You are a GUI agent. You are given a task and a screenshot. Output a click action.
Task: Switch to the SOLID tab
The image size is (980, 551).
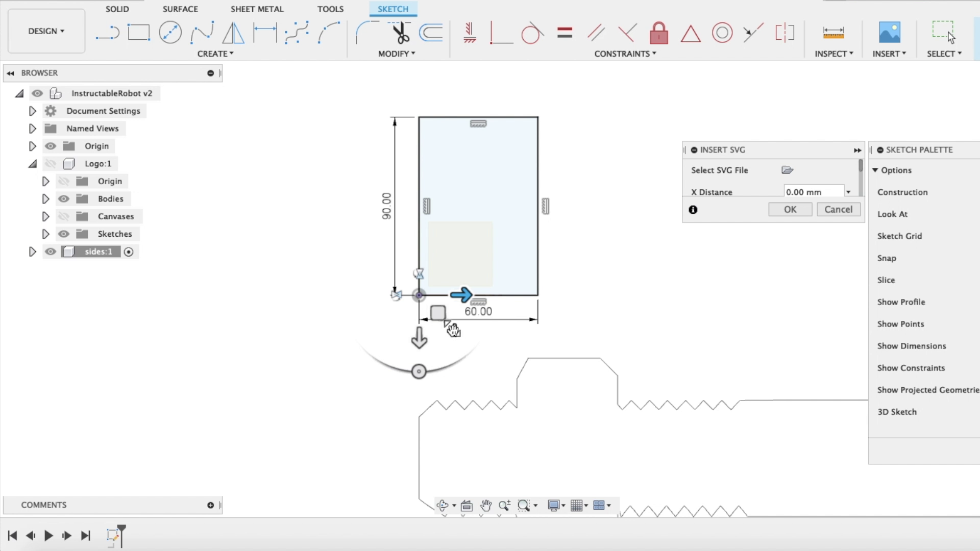click(x=117, y=9)
